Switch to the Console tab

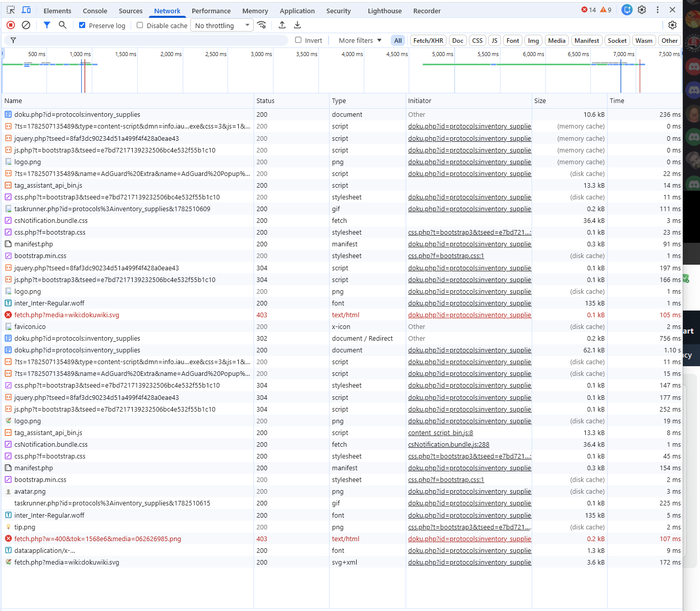[95, 11]
